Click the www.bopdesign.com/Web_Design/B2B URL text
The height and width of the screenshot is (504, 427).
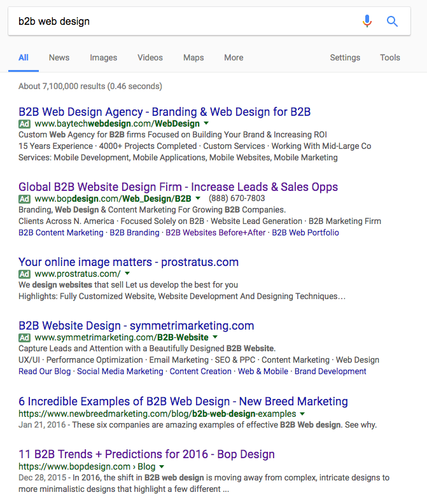point(113,199)
